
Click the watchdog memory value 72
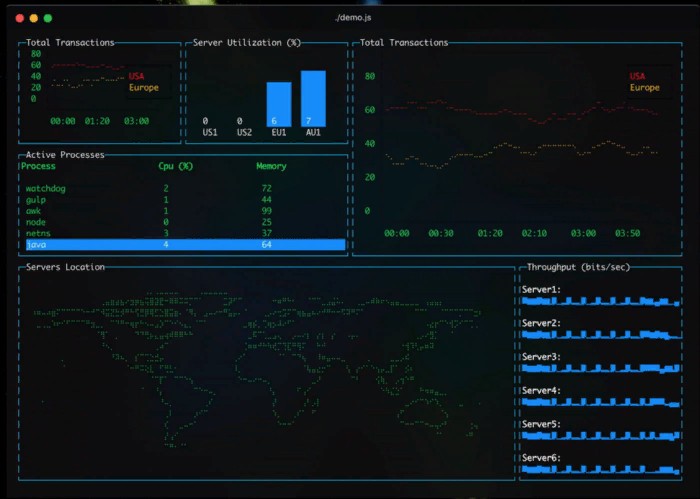267,188
